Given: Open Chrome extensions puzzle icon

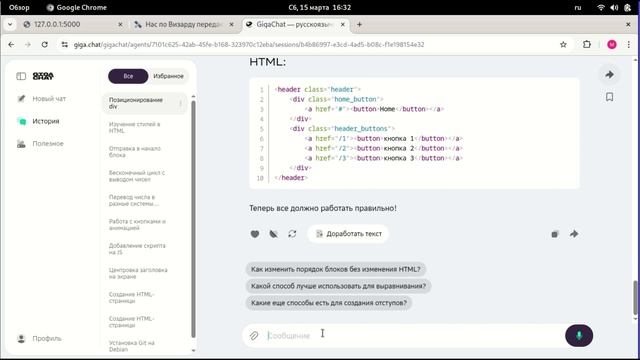Looking at the screenshot, I should coord(587,44).
